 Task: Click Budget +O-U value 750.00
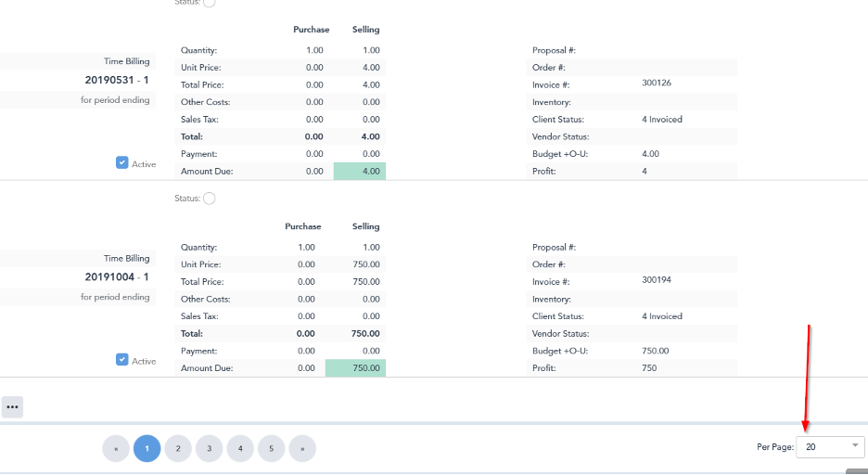point(656,351)
